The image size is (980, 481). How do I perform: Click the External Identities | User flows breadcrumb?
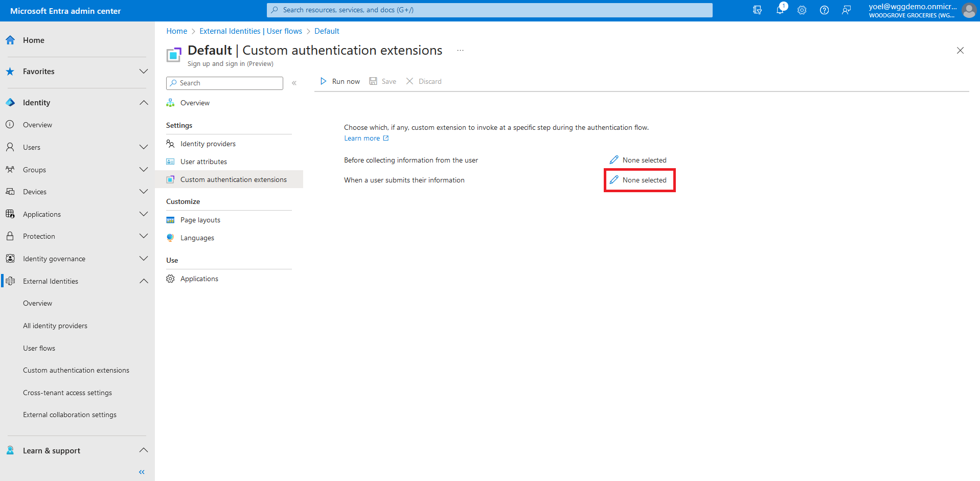click(250, 31)
